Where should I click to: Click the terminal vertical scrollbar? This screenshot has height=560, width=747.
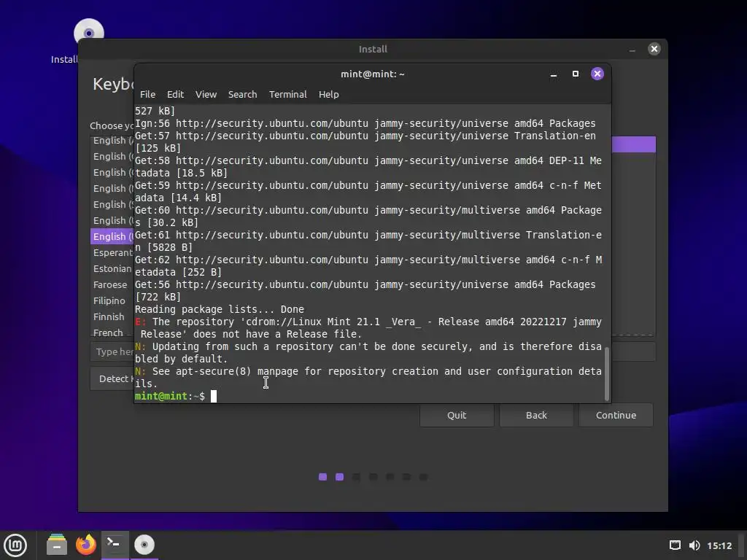[607, 374]
